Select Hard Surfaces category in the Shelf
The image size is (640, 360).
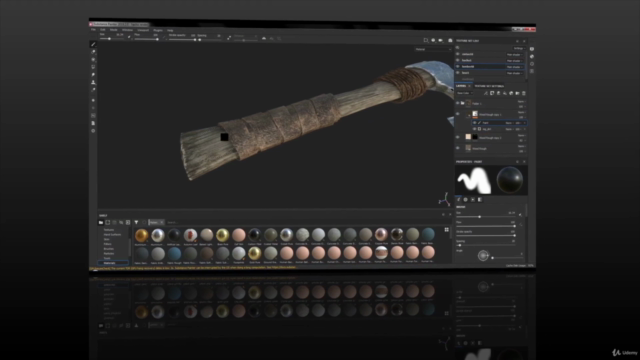(112, 235)
